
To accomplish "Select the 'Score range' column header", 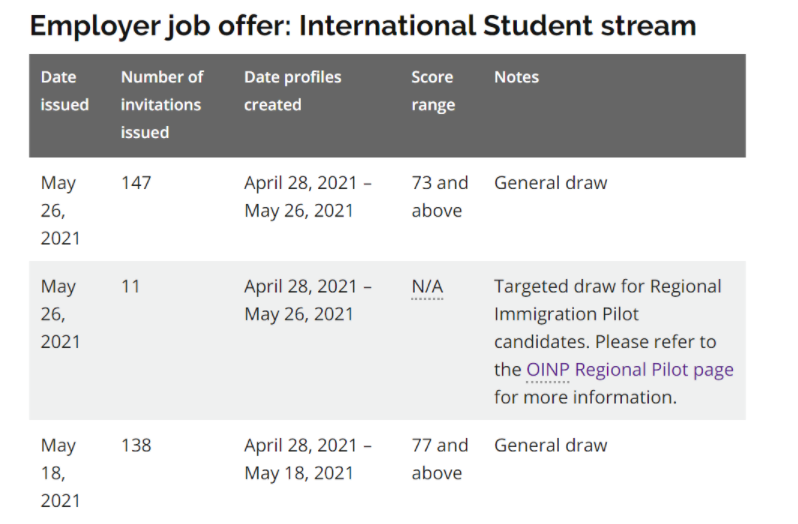I will (432, 91).
